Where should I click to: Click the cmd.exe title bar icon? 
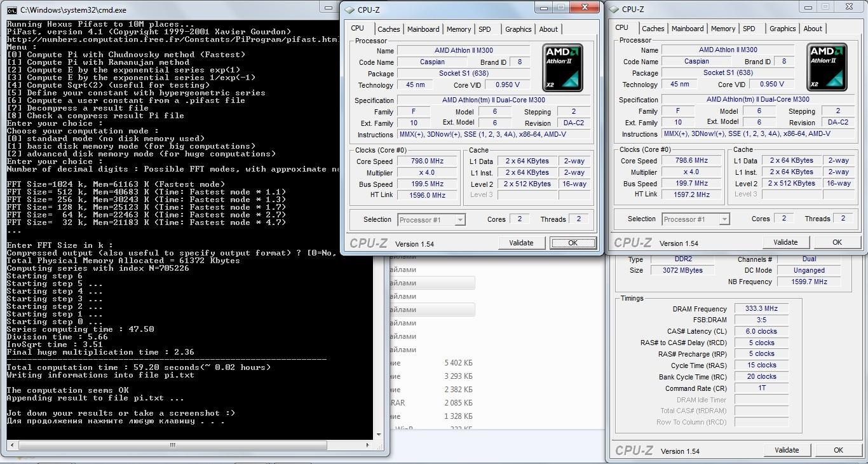click(11, 10)
